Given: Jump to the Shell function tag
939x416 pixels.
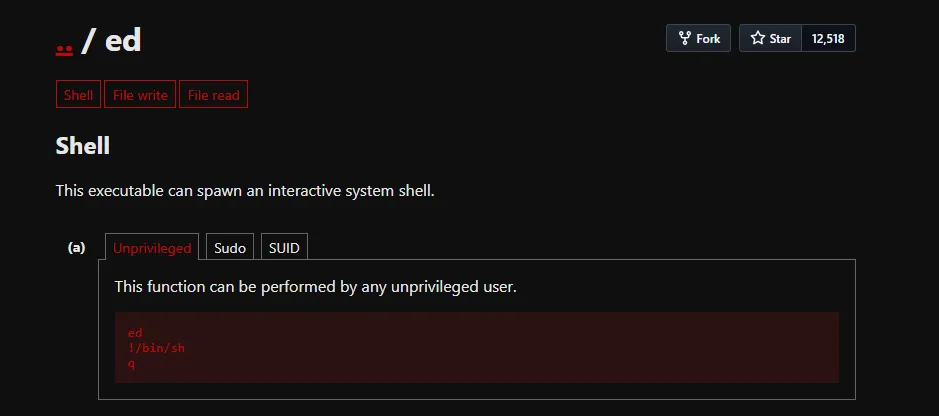Looking at the screenshot, I should point(78,95).
